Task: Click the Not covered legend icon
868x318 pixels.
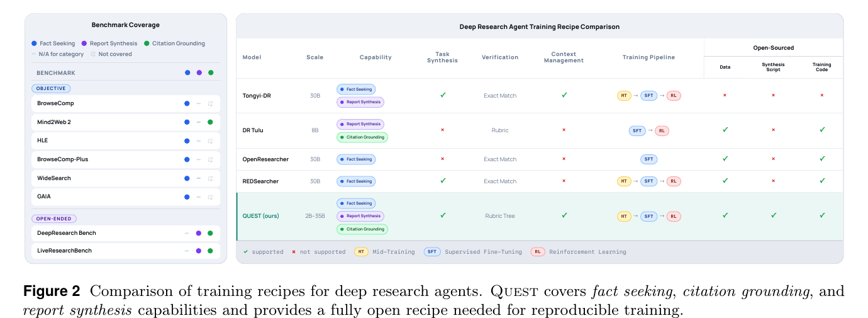Action: click(x=92, y=54)
